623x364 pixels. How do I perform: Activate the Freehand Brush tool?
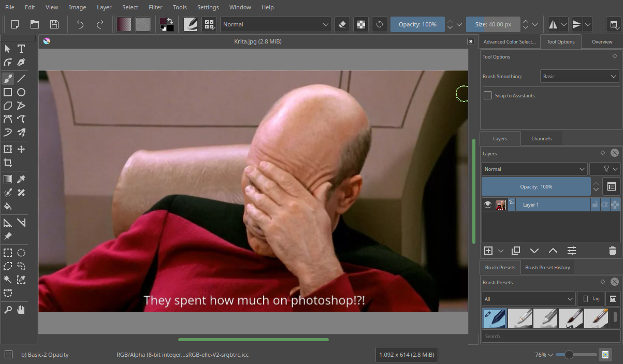point(8,79)
